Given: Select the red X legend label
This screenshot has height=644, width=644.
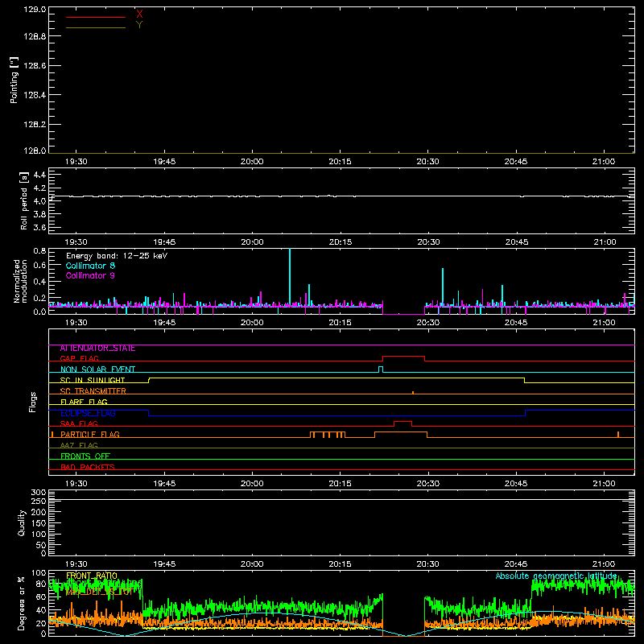Looking at the screenshot, I should [x=139, y=14].
